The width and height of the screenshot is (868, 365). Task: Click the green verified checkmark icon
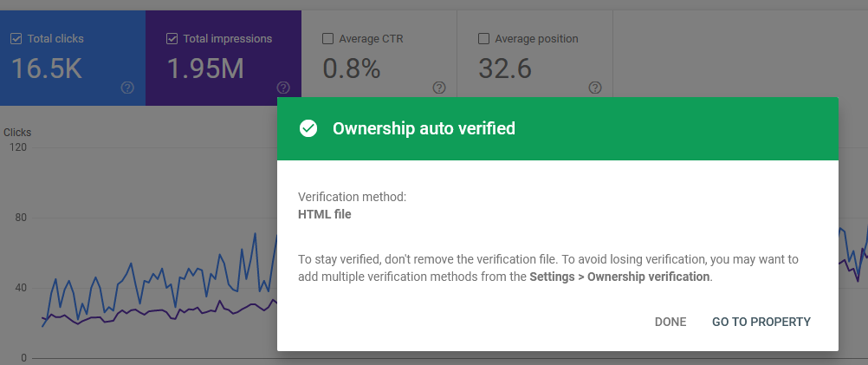pos(308,128)
